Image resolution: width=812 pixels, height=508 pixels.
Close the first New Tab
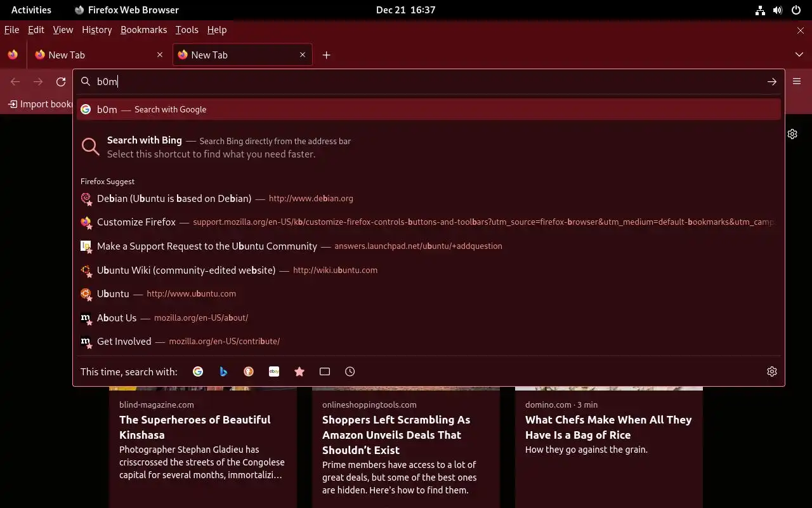(x=160, y=55)
